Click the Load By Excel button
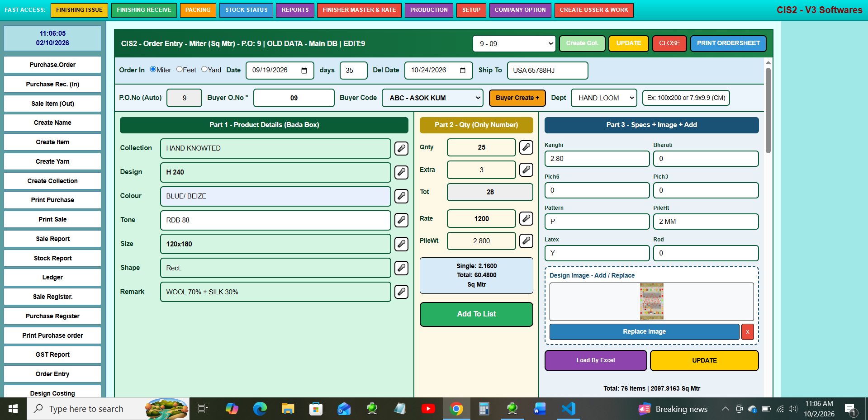This screenshot has width=868, height=420. (x=596, y=360)
